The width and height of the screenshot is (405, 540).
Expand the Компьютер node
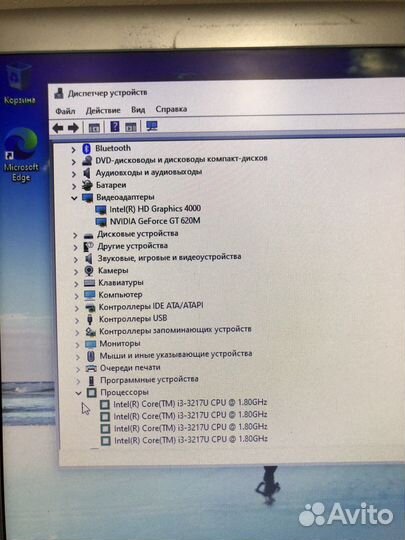coord(76,296)
